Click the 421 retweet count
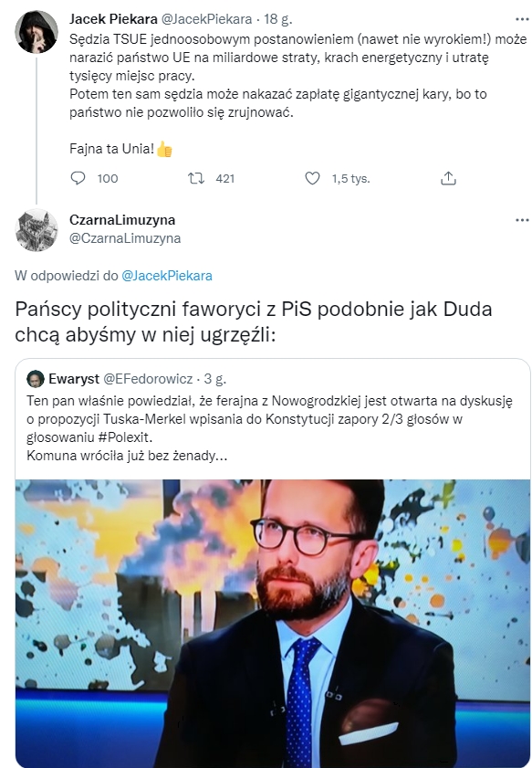The height and width of the screenshot is (768, 532). pyautogui.click(x=225, y=178)
